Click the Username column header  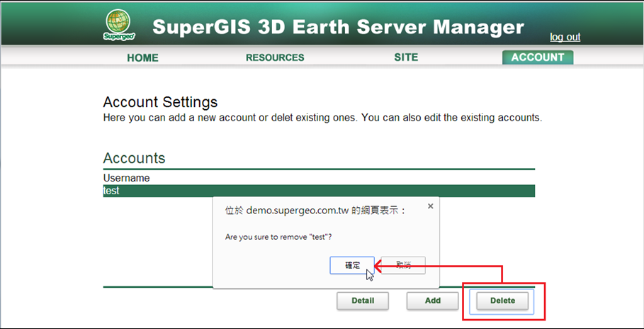[127, 178]
